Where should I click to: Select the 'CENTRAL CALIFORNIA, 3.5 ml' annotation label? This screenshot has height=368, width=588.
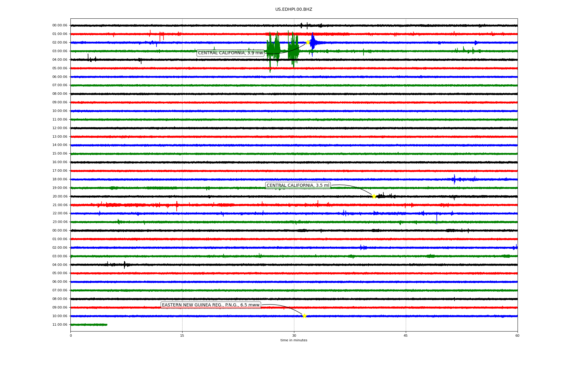coord(298,185)
